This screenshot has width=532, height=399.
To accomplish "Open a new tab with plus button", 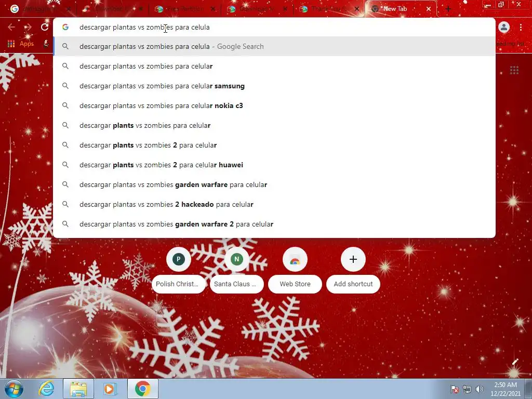I will pos(448,9).
